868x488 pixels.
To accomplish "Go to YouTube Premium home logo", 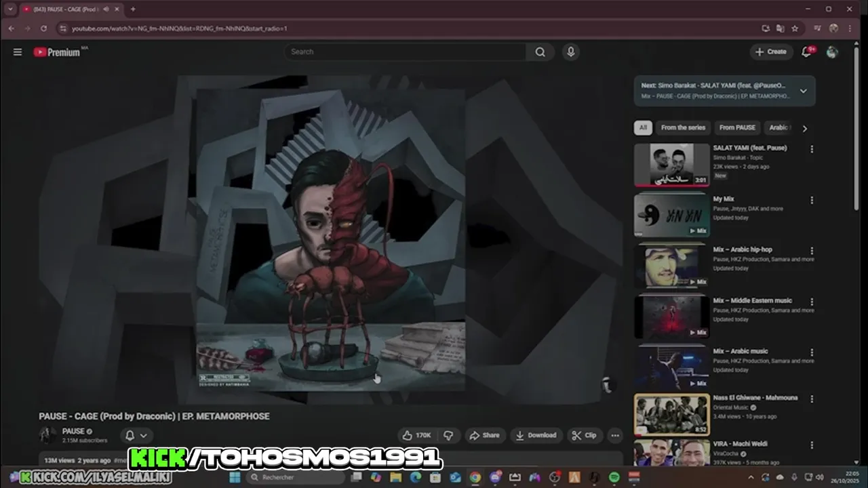I will pos(57,52).
